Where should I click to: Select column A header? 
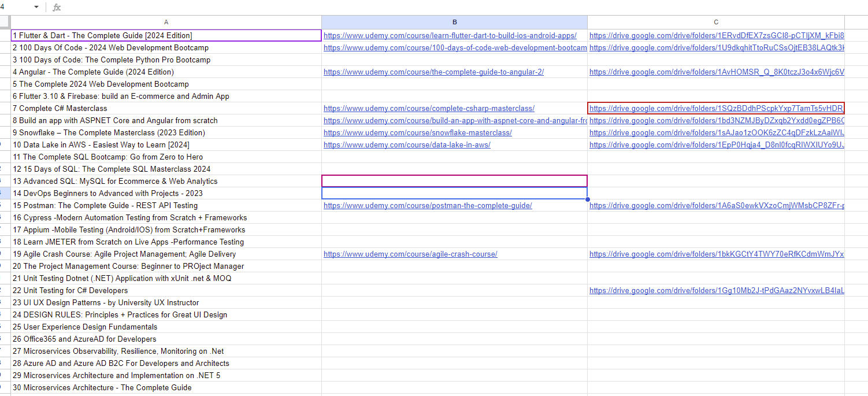(x=166, y=22)
